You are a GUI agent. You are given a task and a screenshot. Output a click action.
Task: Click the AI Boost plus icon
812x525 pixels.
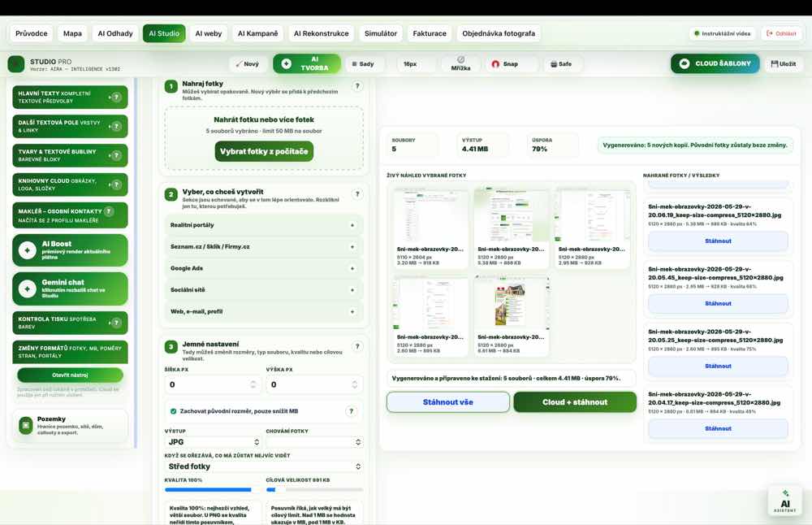coord(27,250)
